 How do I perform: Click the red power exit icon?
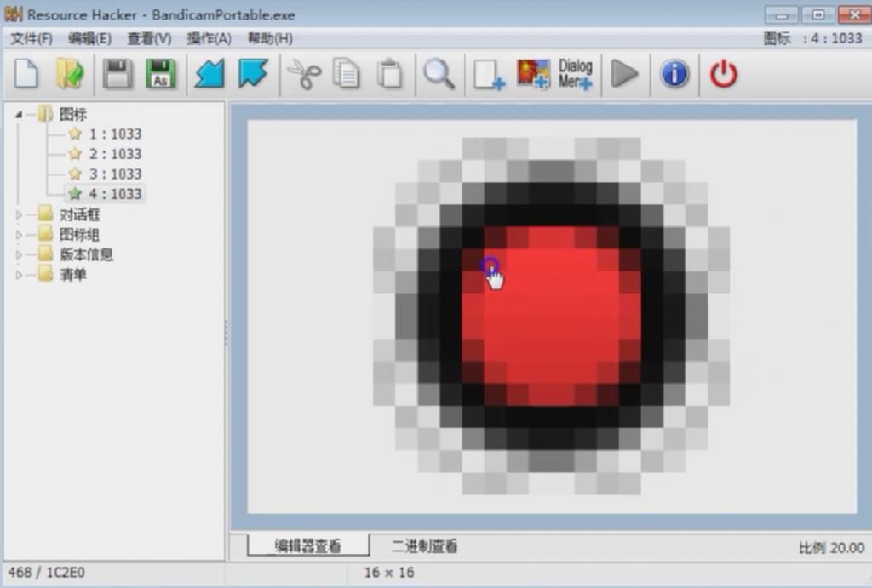click(723, 74)
